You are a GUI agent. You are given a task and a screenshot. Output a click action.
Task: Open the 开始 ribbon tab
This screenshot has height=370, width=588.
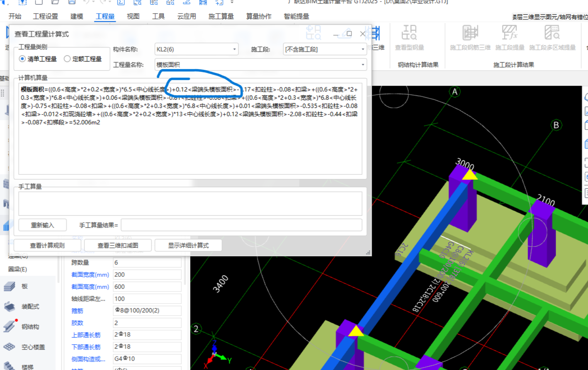tap(15, 16)
